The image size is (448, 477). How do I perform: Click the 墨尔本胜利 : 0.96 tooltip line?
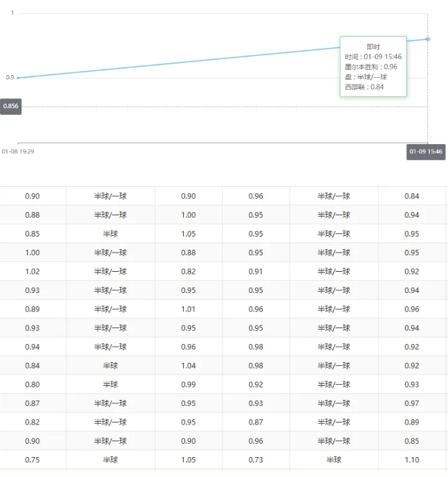point(371,66)
